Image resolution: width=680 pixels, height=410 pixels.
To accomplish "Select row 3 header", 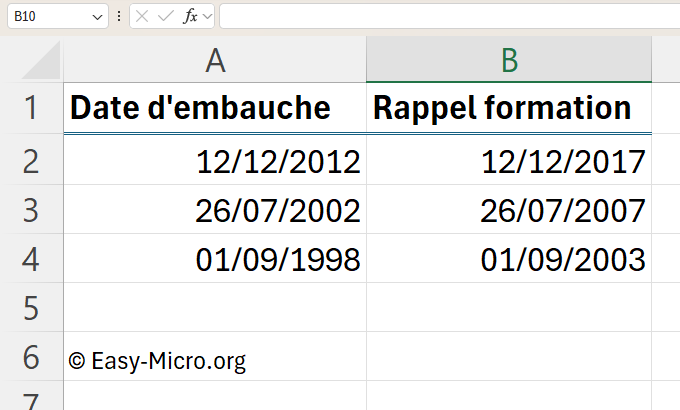I will coord(32,210).
